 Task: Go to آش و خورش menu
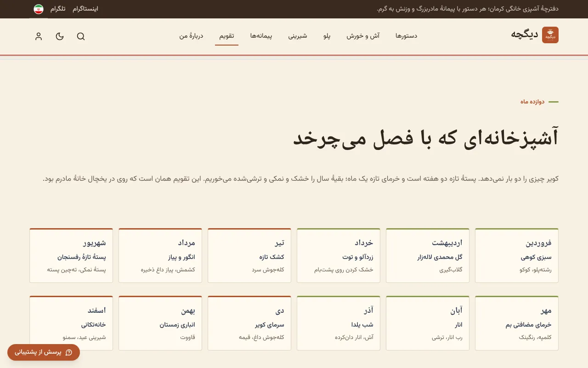point(363,36)
